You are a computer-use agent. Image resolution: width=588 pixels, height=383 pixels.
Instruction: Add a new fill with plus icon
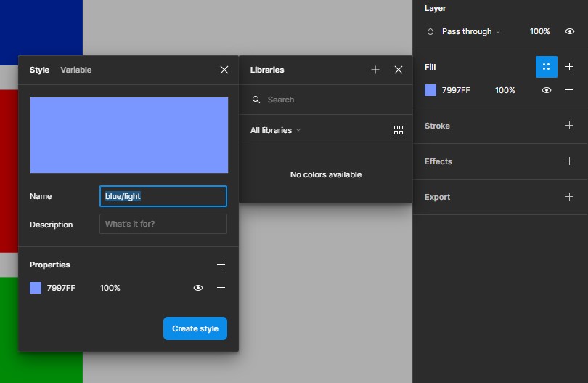coord(570,67)
